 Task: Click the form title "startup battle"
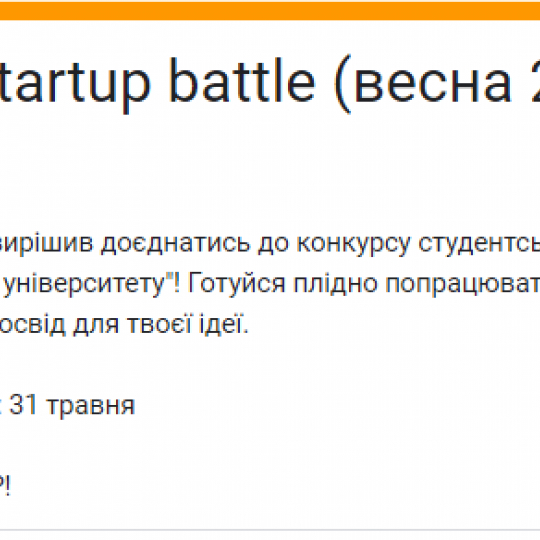click(x=158, y=83)
